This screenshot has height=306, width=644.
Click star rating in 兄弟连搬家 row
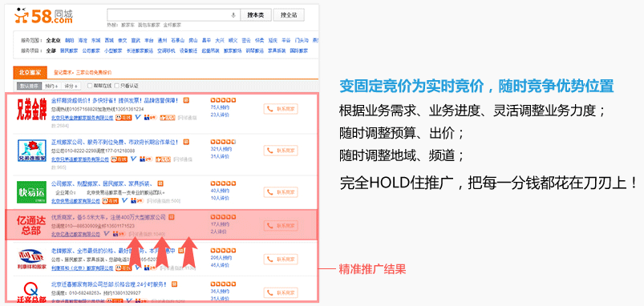point(223,142)
